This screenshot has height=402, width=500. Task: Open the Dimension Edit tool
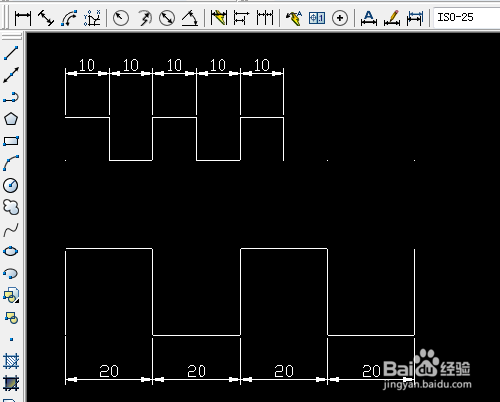click(x=369, y=18)
